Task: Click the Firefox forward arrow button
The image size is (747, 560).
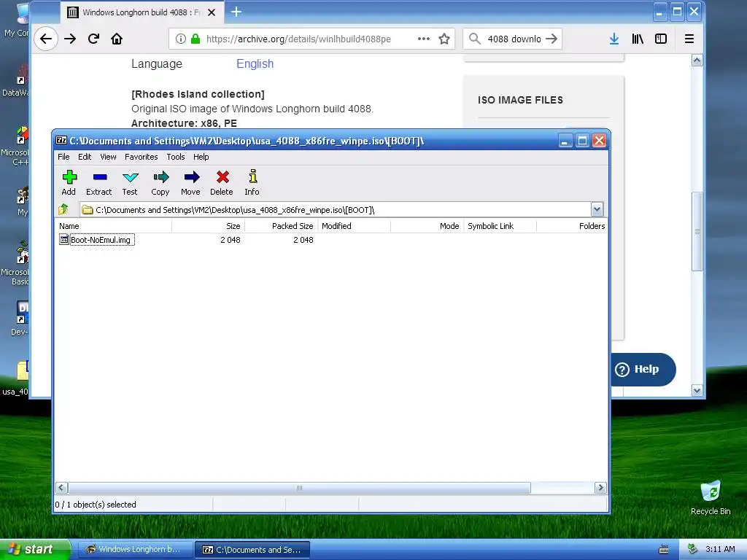Action: coord(70,39)
